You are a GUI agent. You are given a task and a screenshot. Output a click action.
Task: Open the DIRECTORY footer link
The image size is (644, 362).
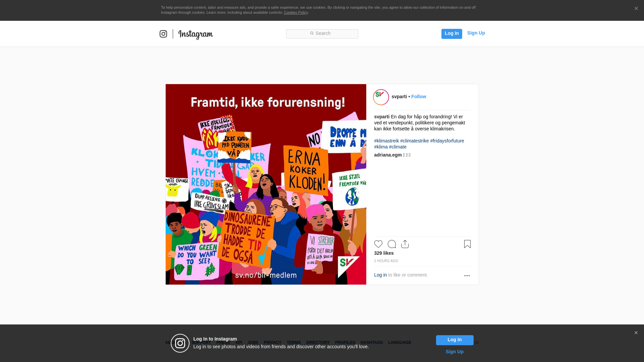click(x=318, y=343)
